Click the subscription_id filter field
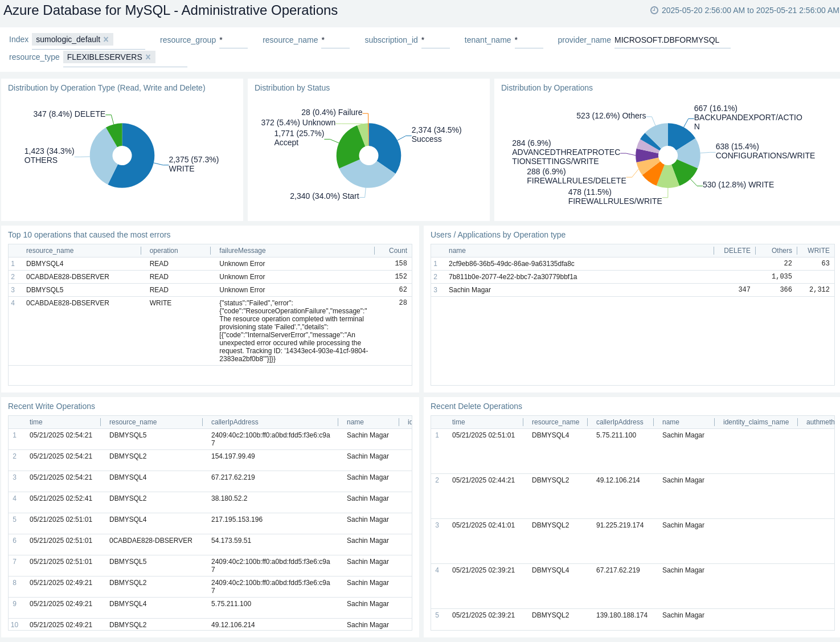This screenshot has width=840, height=642. click(436, 40)
